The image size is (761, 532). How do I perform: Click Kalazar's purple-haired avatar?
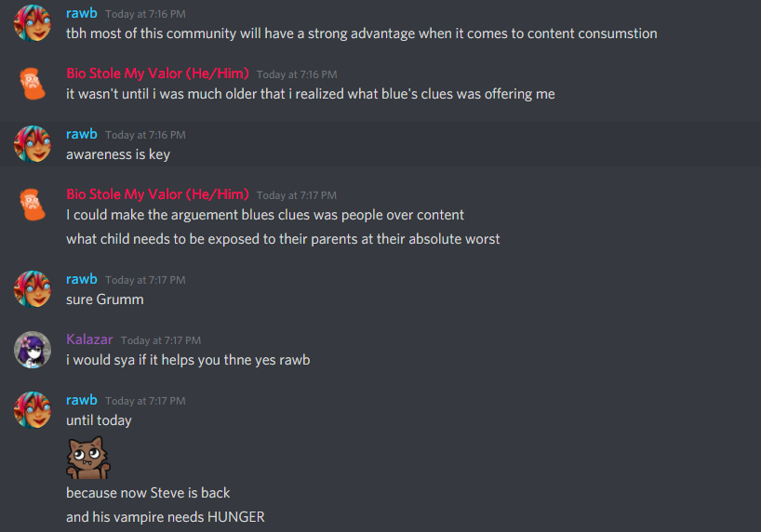click(x=33, y=350)
